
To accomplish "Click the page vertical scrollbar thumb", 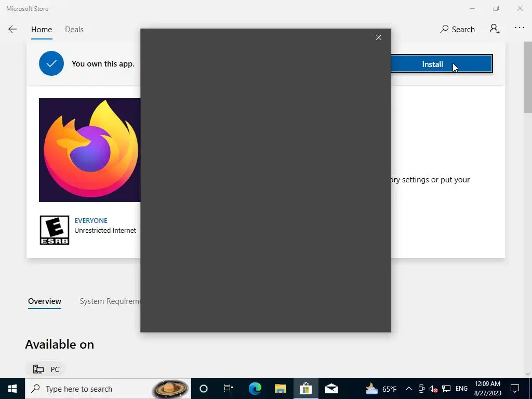I will [528, 77].
